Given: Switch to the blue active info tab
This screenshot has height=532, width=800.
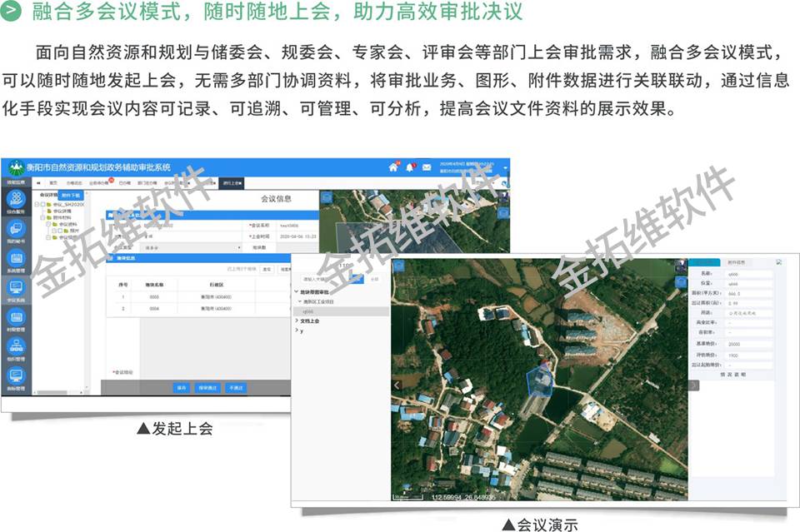Looking at the screenshot, I should pyautogui.click(x=705, y=262).
